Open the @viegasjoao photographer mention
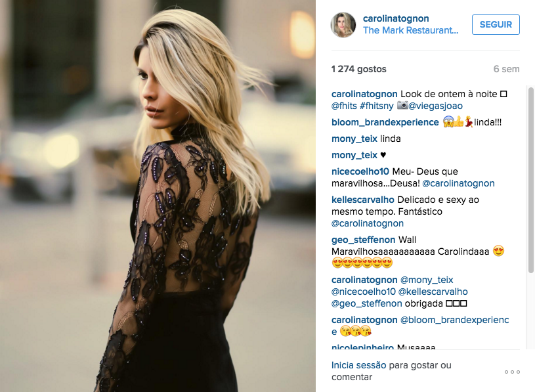Screen dimensions: 535x392 (x=435, y=106)
